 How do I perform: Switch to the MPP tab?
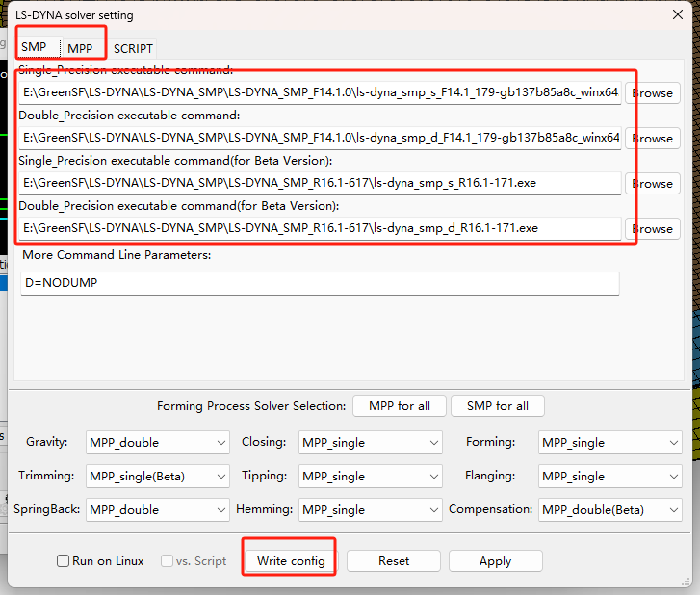point(80,48)
